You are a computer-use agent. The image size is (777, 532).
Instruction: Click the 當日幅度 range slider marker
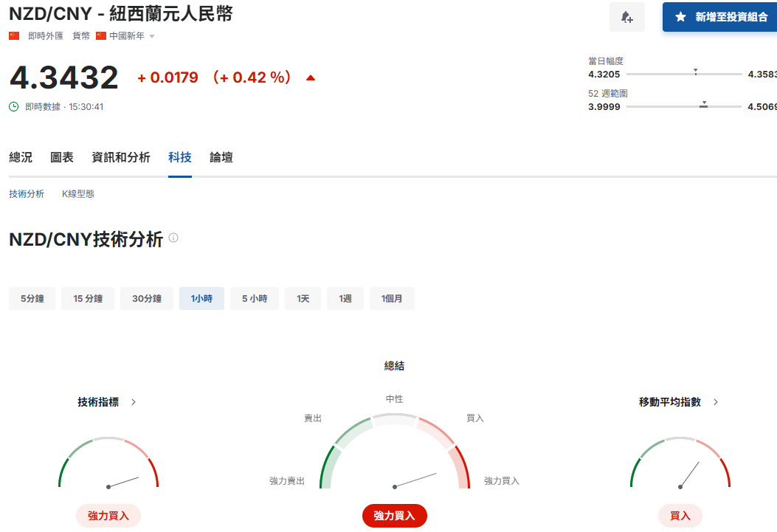click(x=696, y=72)
